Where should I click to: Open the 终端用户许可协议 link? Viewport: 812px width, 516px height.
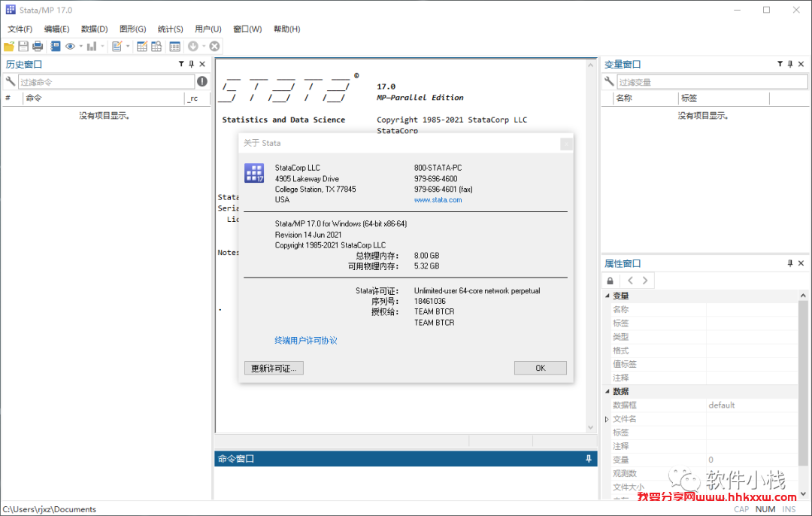pyautogui.click(x=305, y=341)
